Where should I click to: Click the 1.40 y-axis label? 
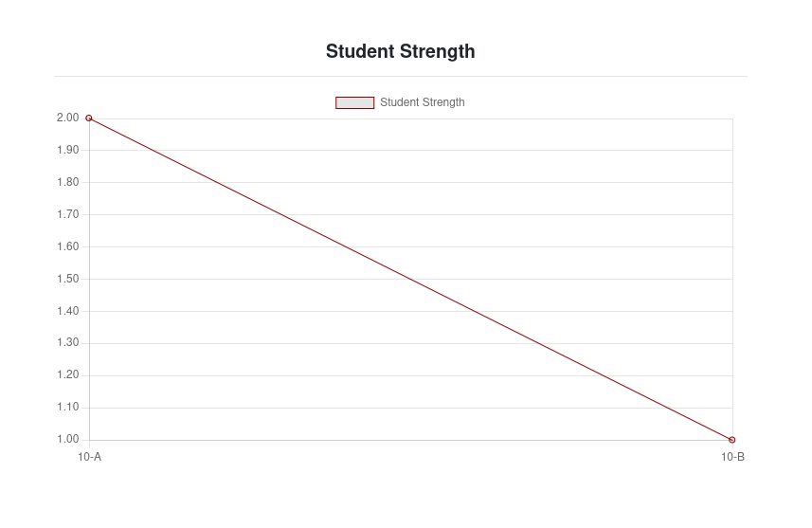67,311
